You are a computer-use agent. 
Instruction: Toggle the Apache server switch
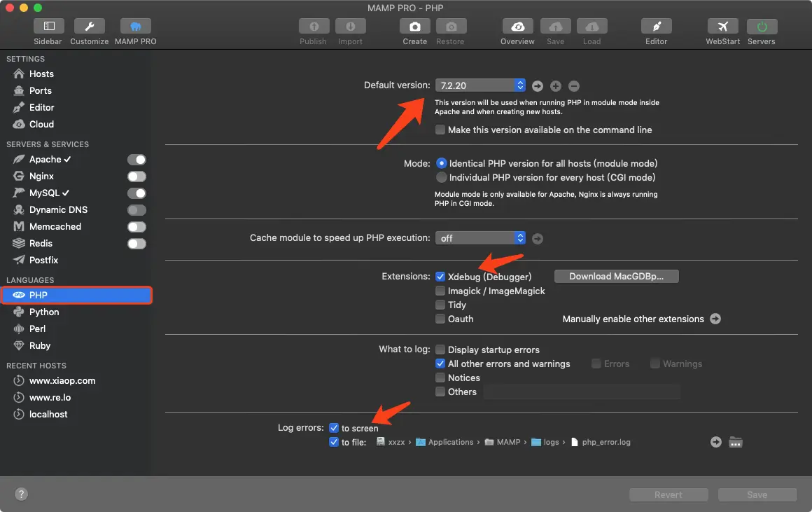coord(136,160)
